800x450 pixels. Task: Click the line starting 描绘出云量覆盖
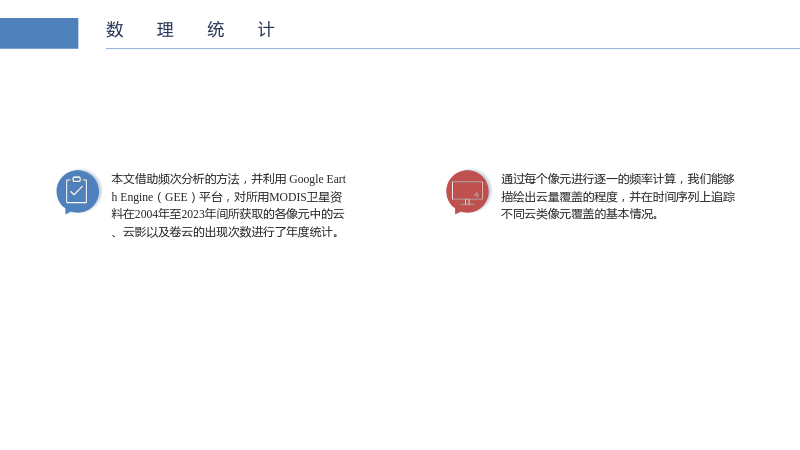pyautogui.click(x=618, y=197)
